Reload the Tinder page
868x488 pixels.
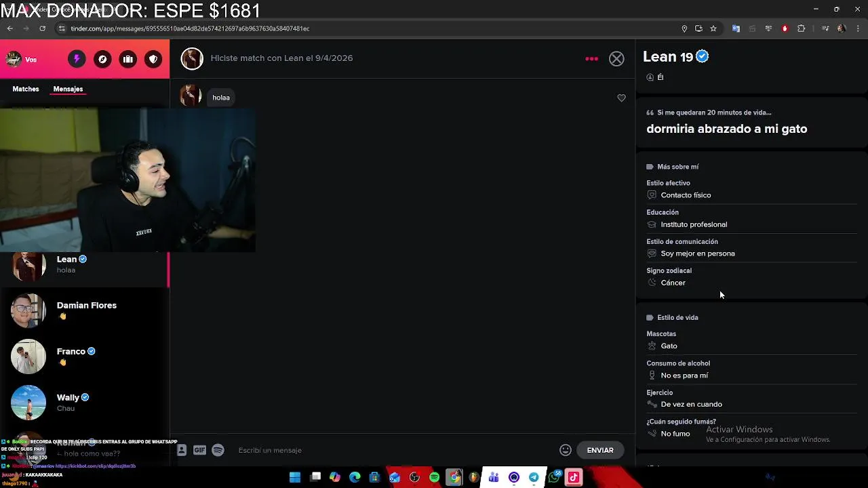tap(42, 28)
